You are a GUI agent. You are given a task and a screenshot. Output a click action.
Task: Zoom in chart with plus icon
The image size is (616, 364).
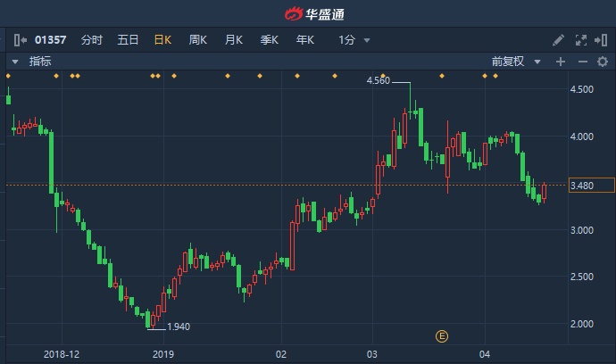click(x=561, y=62)
